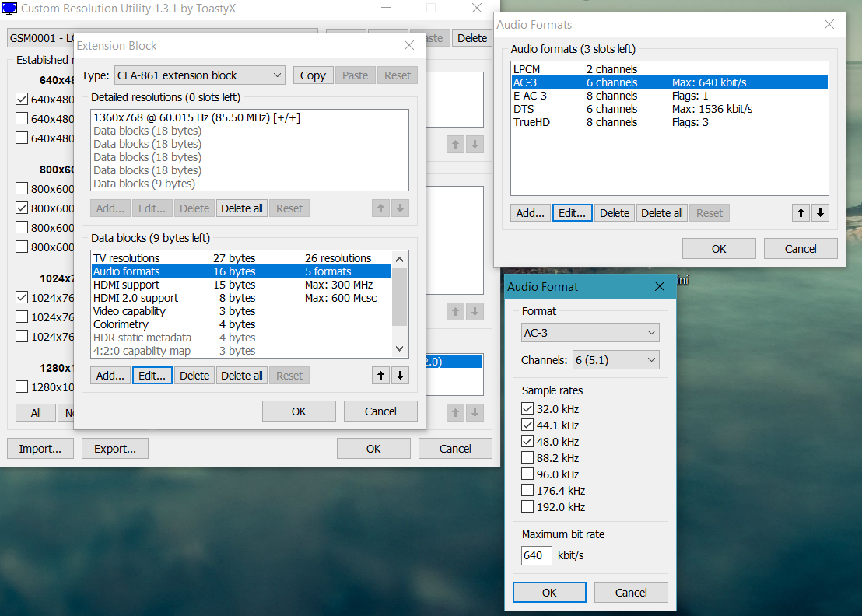Click All button in main window

coord(36,413)
